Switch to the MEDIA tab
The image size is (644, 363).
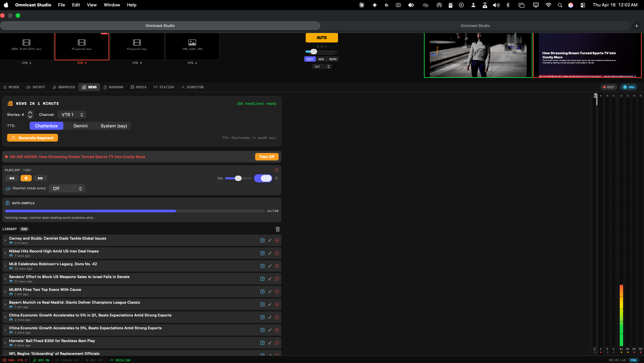tap(139, 87)
